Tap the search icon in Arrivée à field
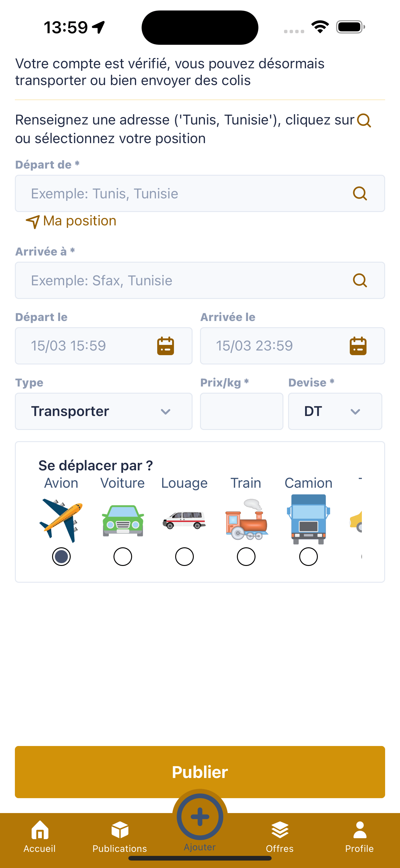The height and width of the screenshot is (868, 400). (x=360, y=280)
